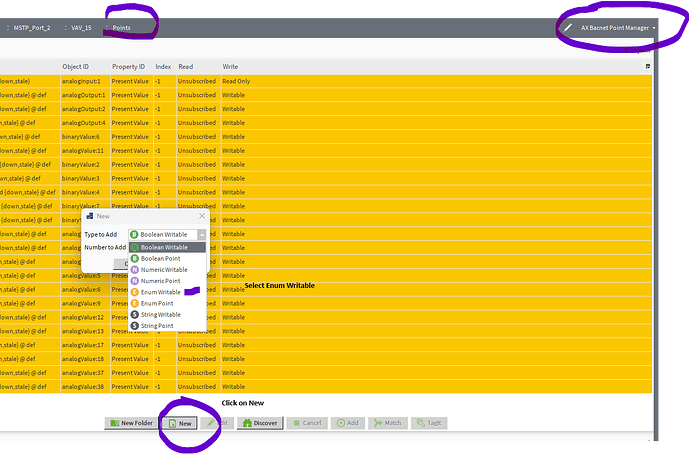
Task: Click the analogValue:13 cell
Action: coord(83,331)
